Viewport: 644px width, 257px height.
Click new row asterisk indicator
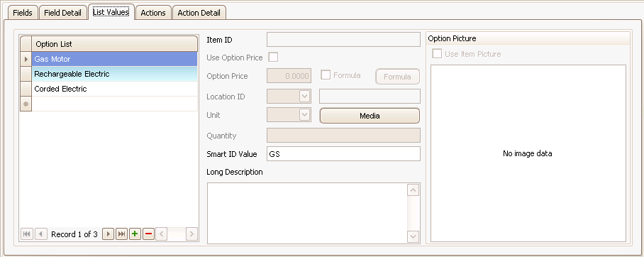pyautogui.click(x=26, y=104)
